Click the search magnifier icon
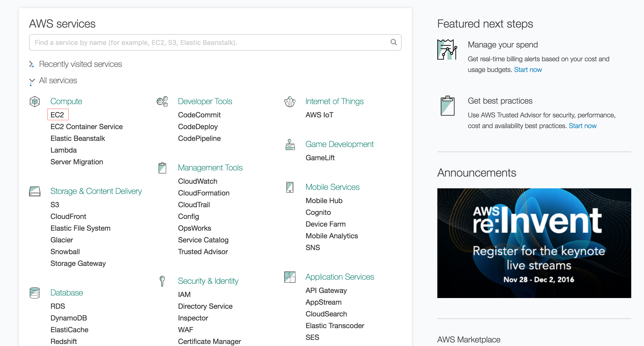 [x=394, y=42]
